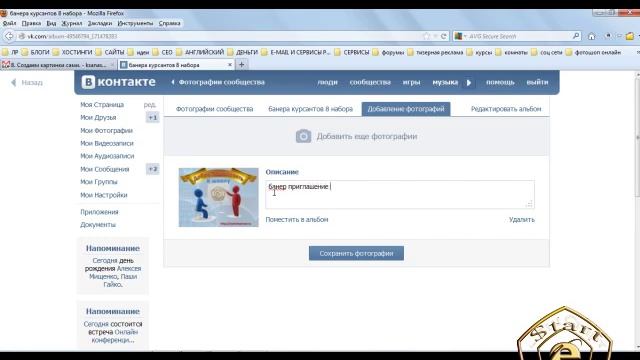This screenshot has height=360, width=640.
Task: Click the camera icon to add photos
Action: (x=303, y=136)
